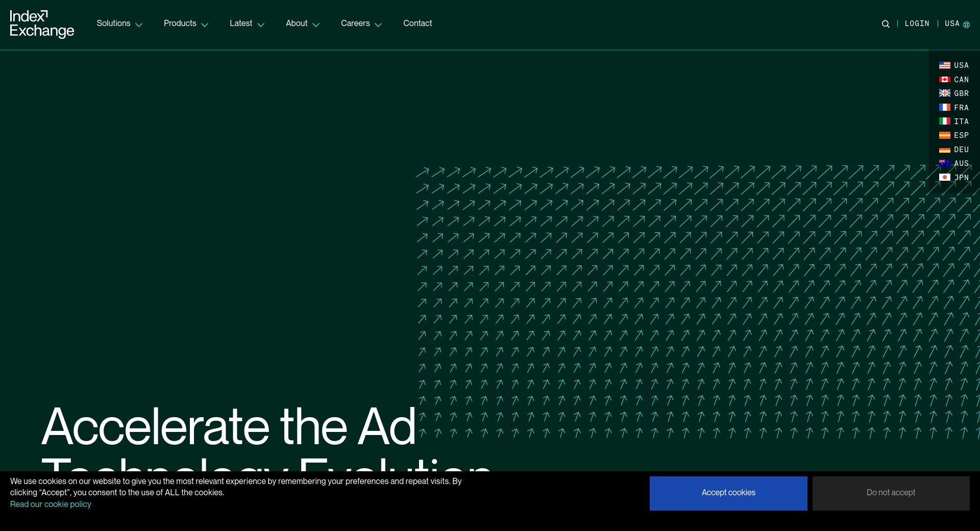Image resolution: width=980 pixels, height=531 pixels.
Task: Click the globe icon beside USA
Action: coord(966,25)
